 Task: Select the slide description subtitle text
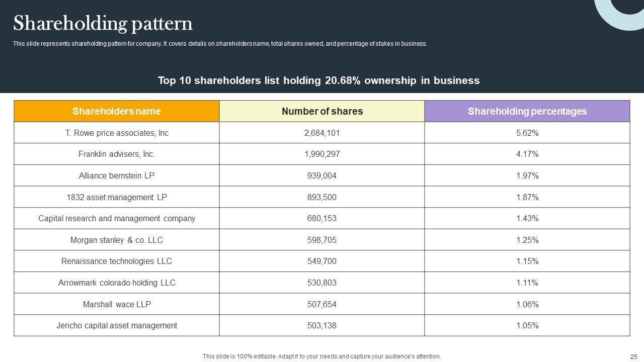[x=220, y=44]
